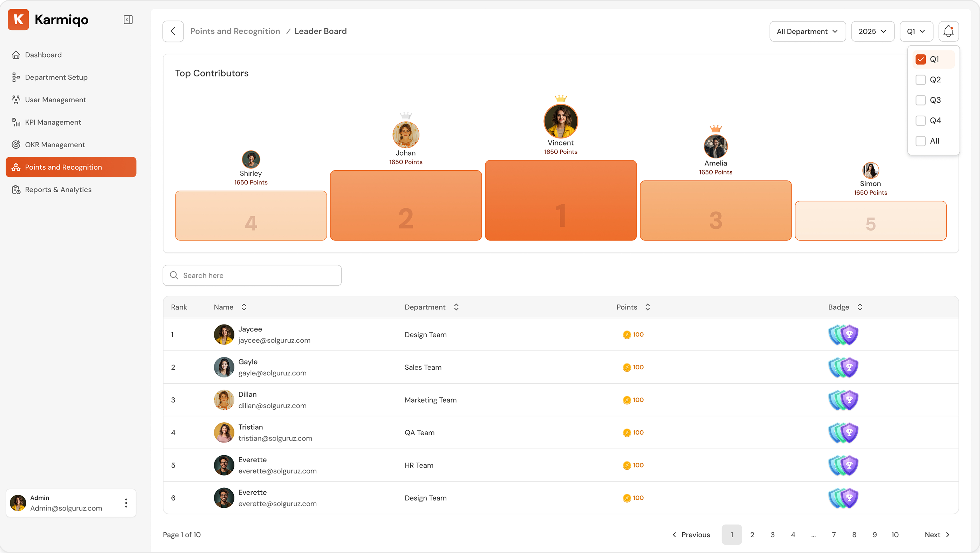Click the gold crown above Vincent

click(561, 99)
